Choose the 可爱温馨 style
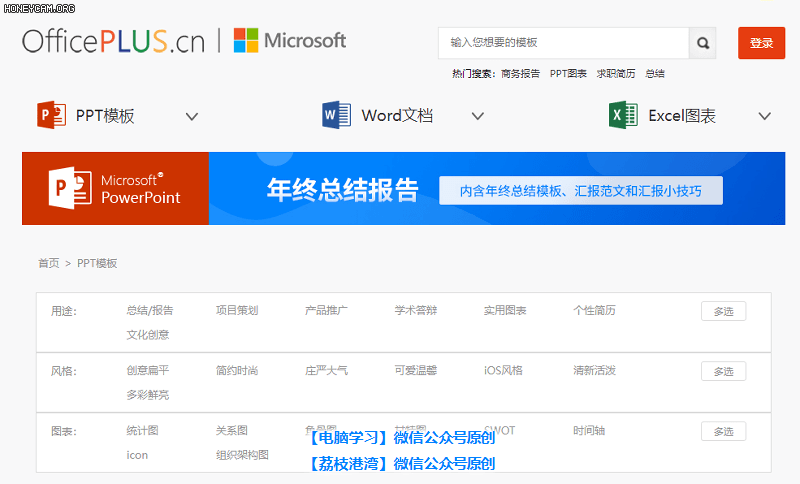Viewport: 800px width, 484px height. (x=415, y=370)
